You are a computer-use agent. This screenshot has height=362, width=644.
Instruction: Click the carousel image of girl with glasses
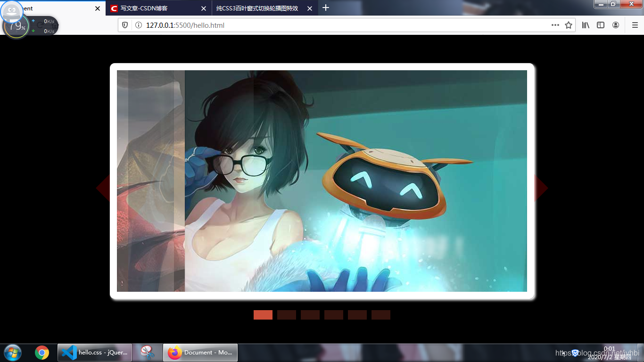coord(322,181)
